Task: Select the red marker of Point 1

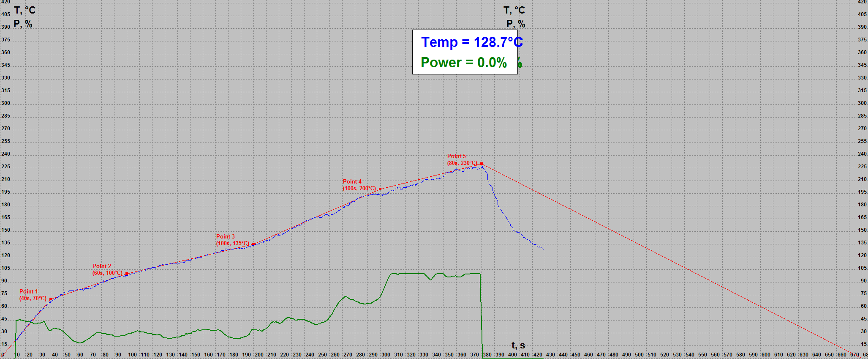Action: click(x=51, y=299)
